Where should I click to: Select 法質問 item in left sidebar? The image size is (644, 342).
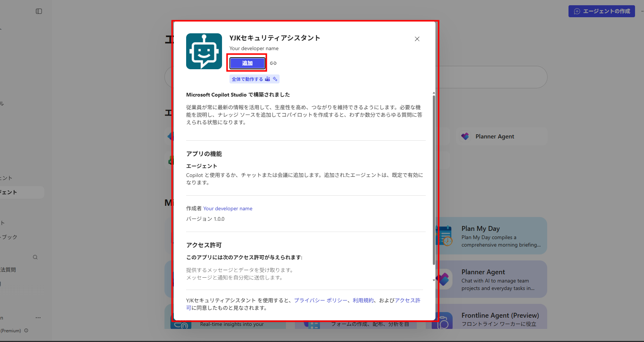pyautogui.click(x=8, y=270)
